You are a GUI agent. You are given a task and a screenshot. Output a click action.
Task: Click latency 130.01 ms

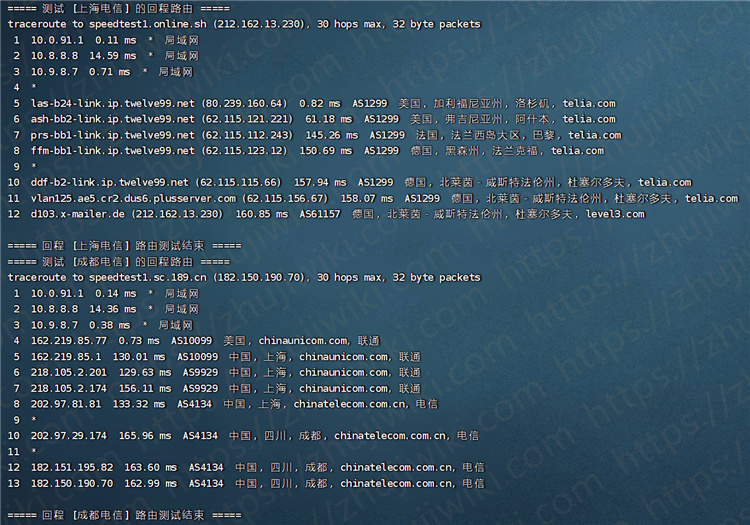coord(139,356)
